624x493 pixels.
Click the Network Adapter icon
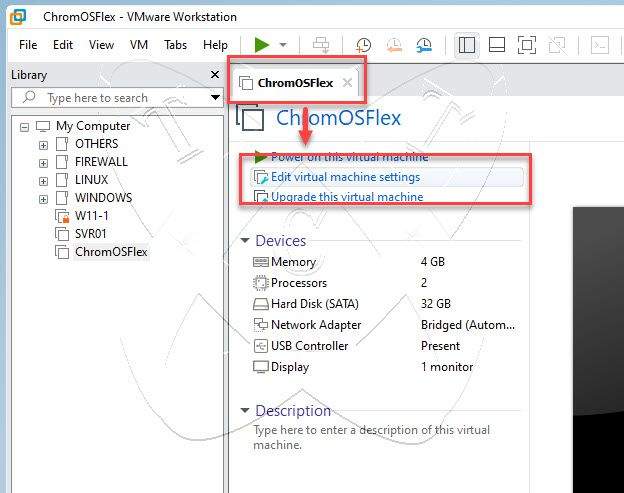261,325
